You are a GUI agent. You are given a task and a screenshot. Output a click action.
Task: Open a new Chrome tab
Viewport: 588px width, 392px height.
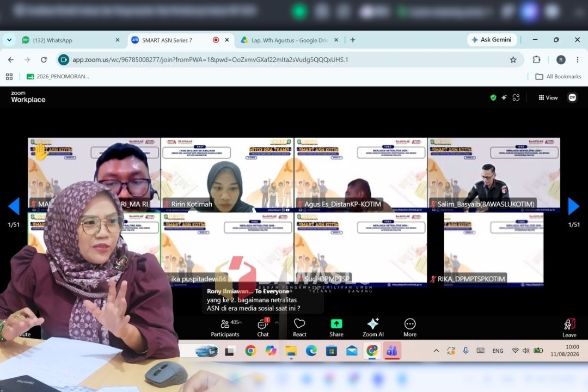(352, 40)
